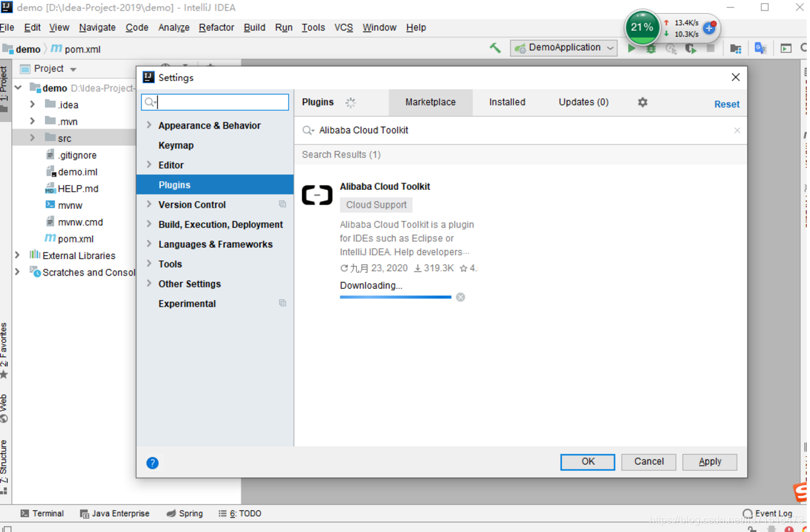The height and width of the screenshot is (532, 810).
Task: Open the TODO tool window
Action: (x=240, y=514)
